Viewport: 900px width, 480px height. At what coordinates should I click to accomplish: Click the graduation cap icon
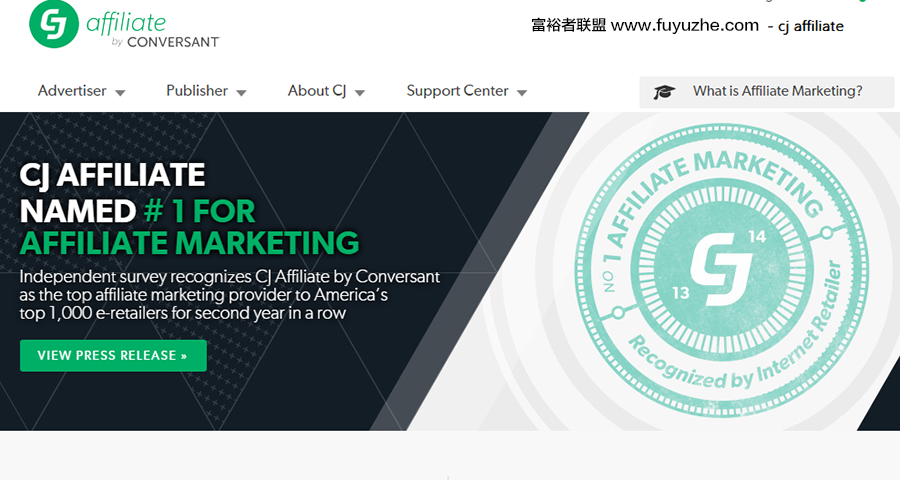tap(664, 92)
